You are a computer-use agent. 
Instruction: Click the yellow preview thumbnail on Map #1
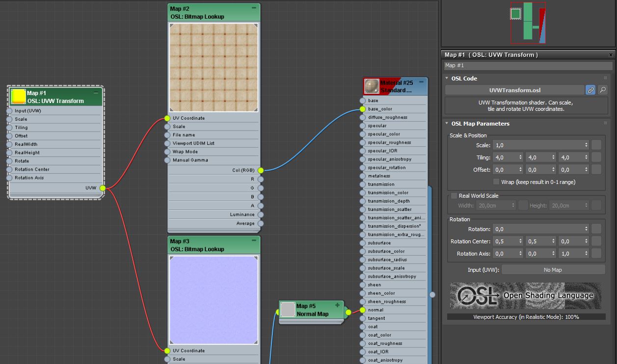coord(18,96)
